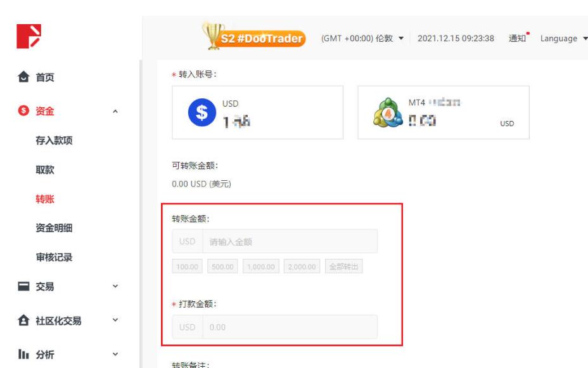
Task: Collapse the 资金 menu chevron
Action: pos(115,111)
